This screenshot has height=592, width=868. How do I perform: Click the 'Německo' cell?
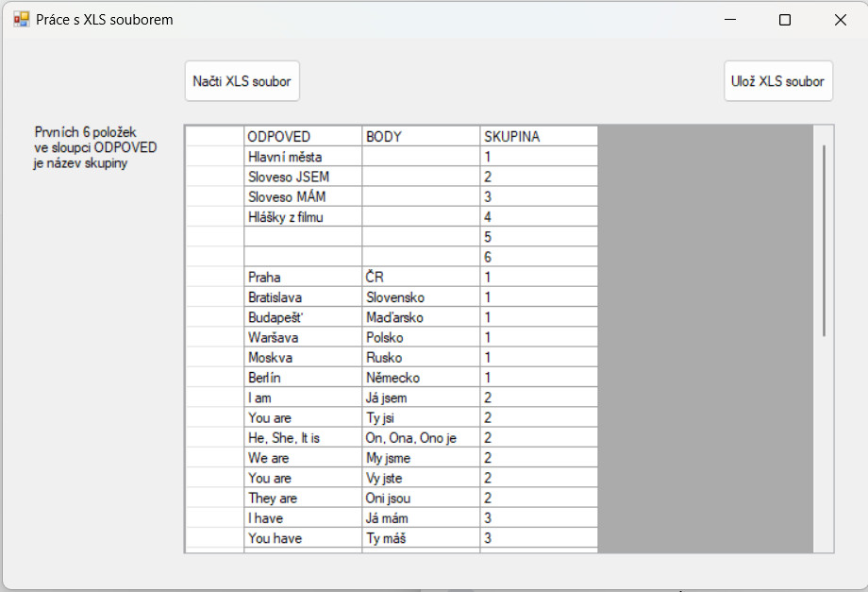421,377
